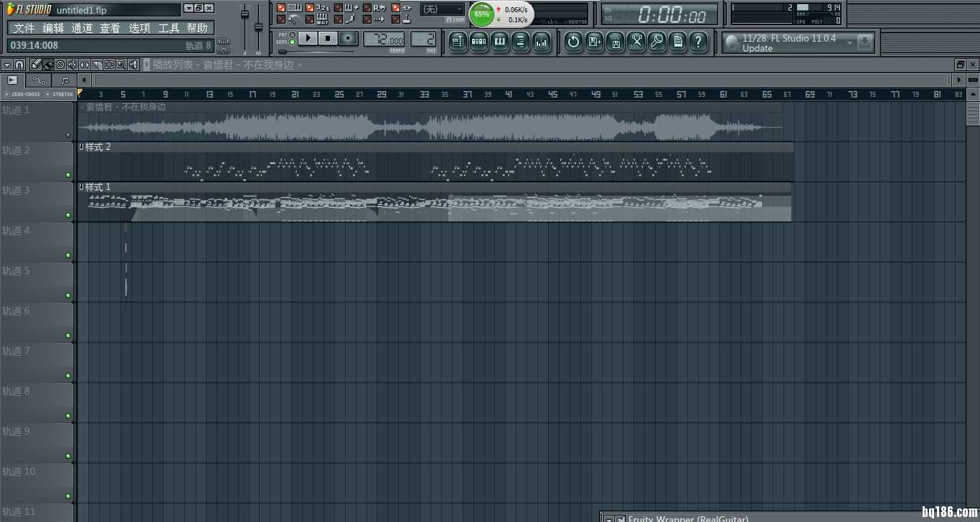
Task: Toggle the WAIT for input option
Action: pyautogui.click(x=310, y=19)
